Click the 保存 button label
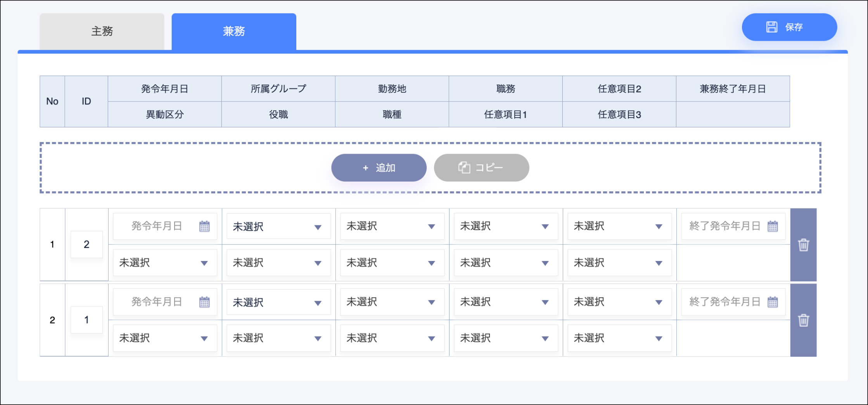 point(794,27)
